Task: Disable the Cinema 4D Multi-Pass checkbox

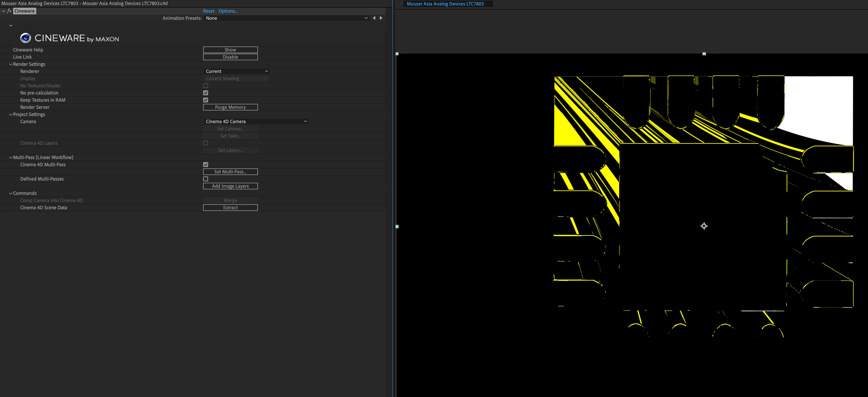Action: (x=206, y=165)
